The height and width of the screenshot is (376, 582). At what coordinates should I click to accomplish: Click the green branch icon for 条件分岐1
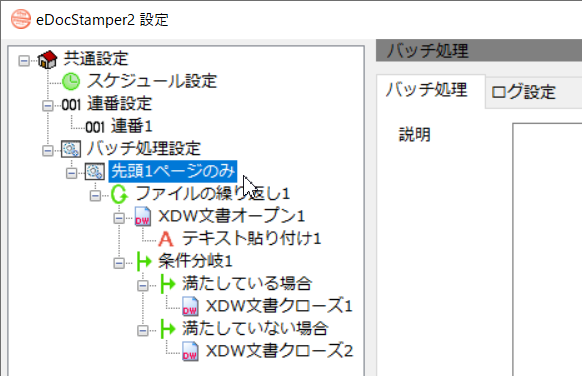point(144,262)
